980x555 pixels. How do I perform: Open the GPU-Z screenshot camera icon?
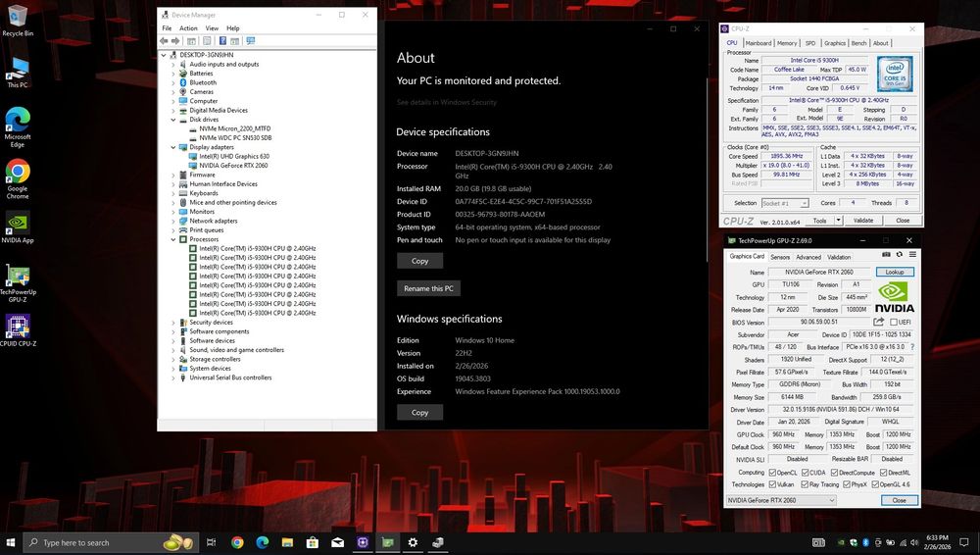pos(886,255)
